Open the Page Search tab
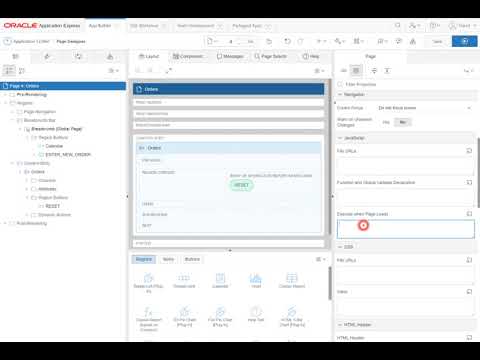The height and width of the screenshot is (360, 480). coord(271,56)
